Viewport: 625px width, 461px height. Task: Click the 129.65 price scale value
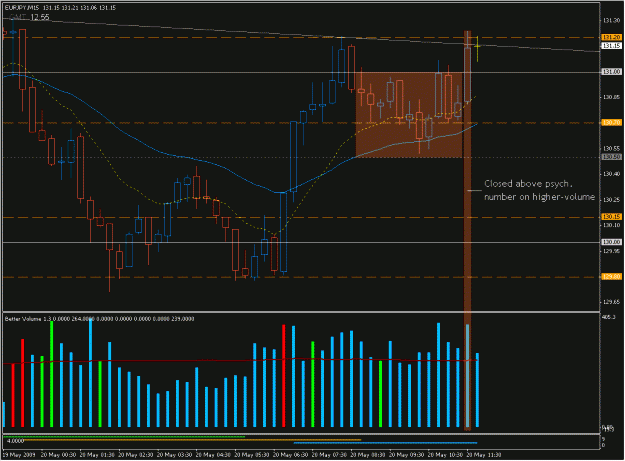[611, 302]
